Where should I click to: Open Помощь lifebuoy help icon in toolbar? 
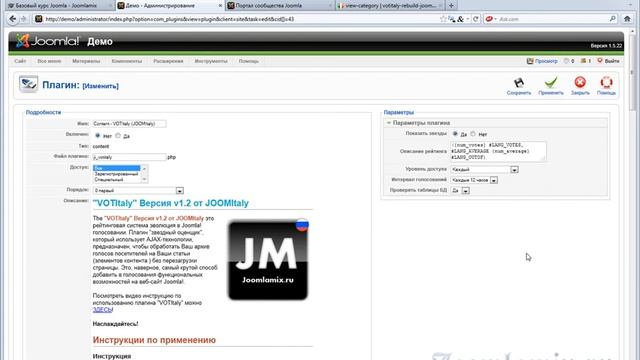pos(606,82)
